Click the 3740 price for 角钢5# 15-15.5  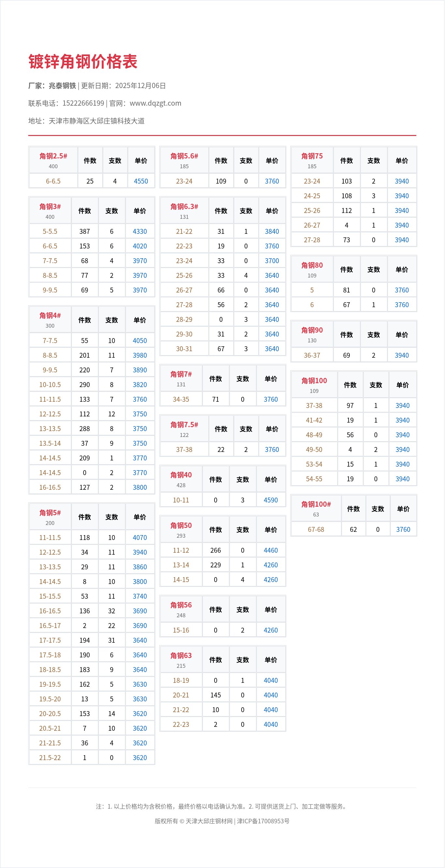(140, 596)
